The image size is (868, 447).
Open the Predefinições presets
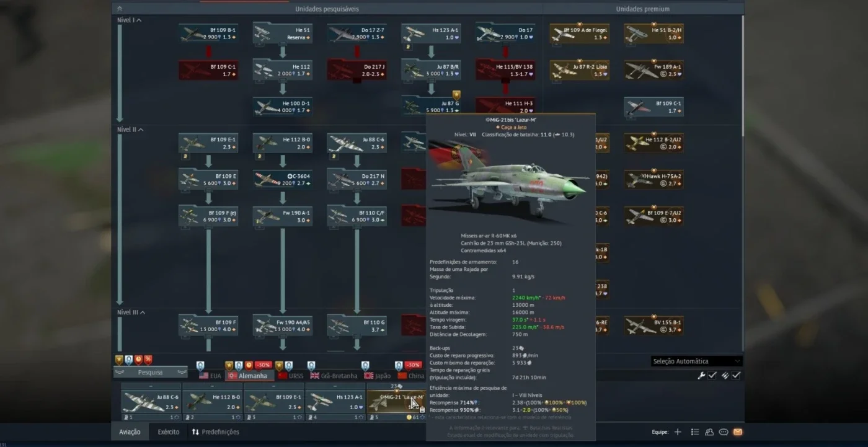[x=215, y=432]
